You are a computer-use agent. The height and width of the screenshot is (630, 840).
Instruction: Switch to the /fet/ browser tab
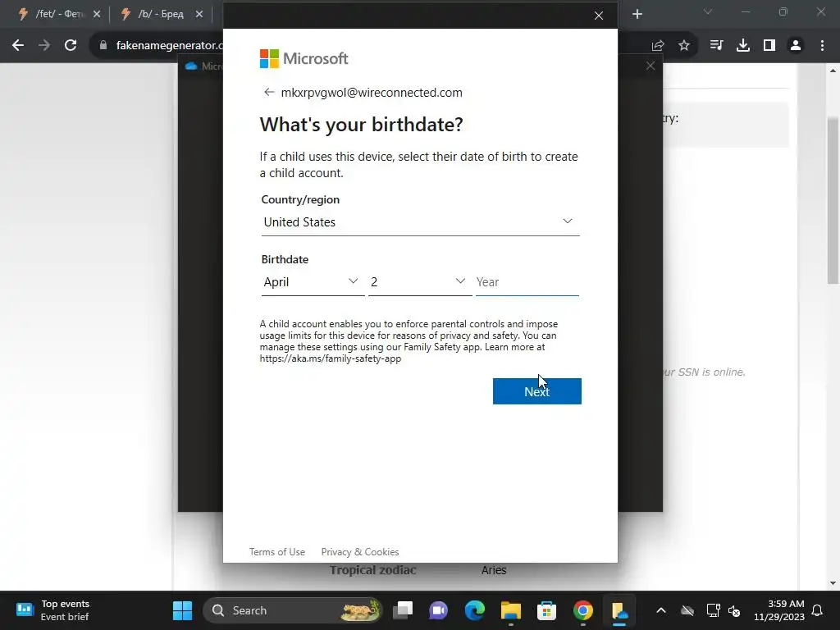(51, 14)
